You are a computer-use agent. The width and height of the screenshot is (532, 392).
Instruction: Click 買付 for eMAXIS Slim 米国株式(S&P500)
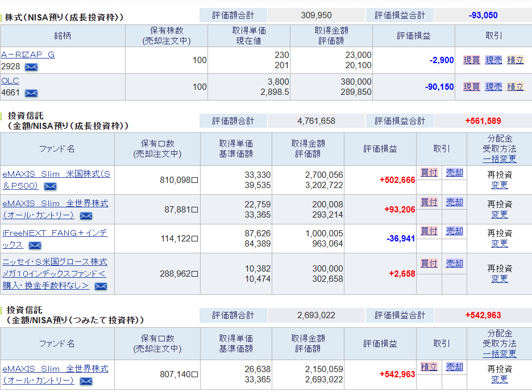pyautogui.click(x=429, y=173)
